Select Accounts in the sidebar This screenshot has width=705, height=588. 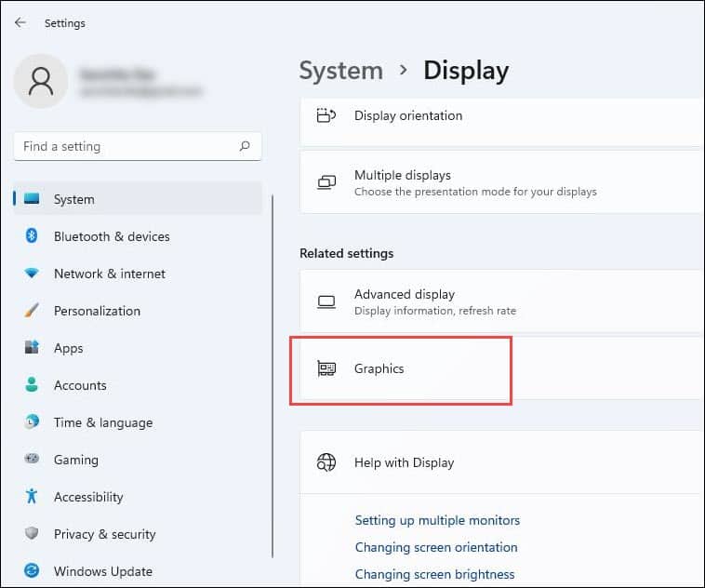[80, 385]
